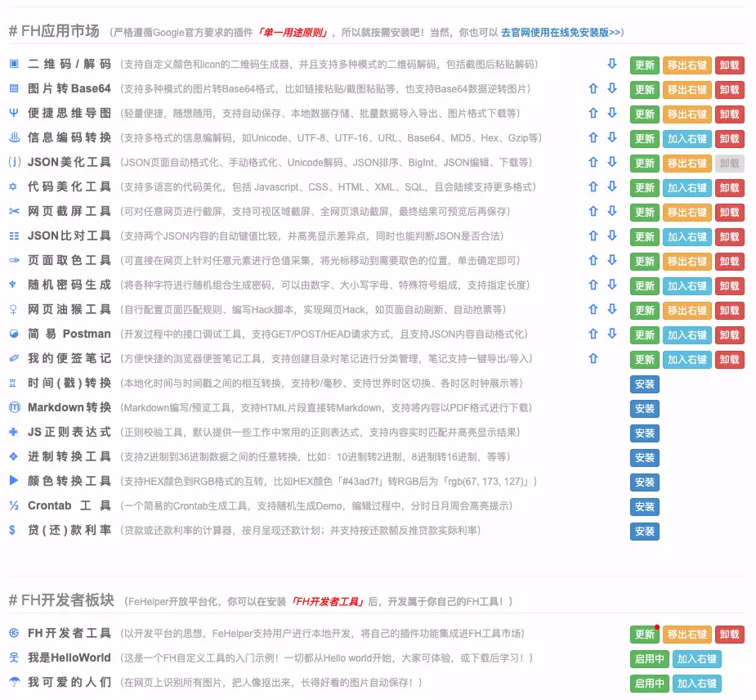Toggle 启用中 for 我是HelloWorld
This screenshot has width=756, height=700.
[649, 659]
